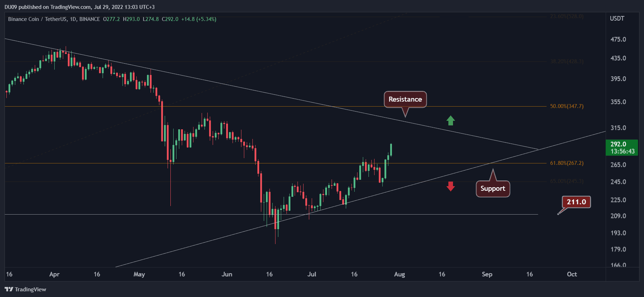
Task: Click the 50.00%(347.7) Fibonacci level label
Action: (x=567, y=106)
